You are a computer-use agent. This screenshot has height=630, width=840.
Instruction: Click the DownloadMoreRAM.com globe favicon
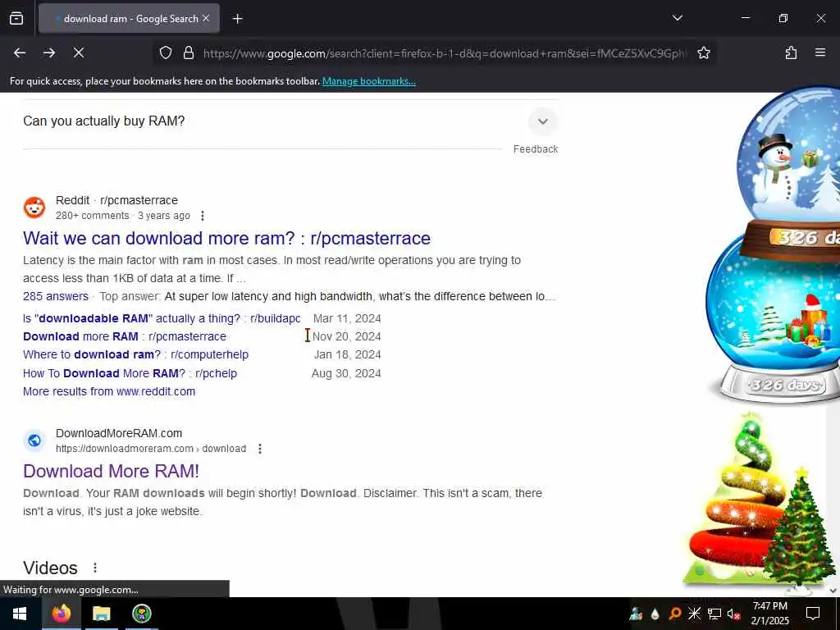pos(34,441)
